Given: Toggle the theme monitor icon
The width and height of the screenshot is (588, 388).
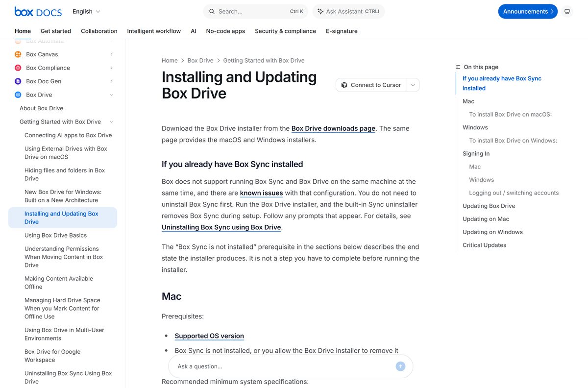Looking at the screenshot, I should (x=567, y=11).
